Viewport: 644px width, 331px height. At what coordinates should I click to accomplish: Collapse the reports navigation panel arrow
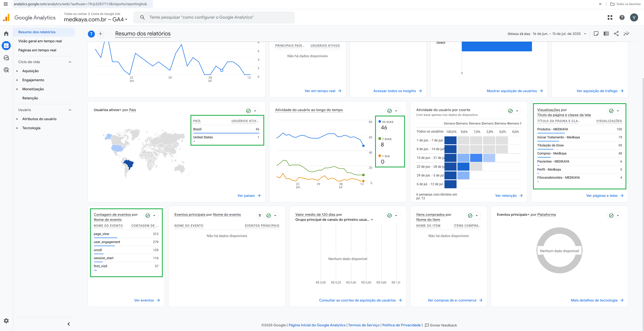(x=69, y=324)
